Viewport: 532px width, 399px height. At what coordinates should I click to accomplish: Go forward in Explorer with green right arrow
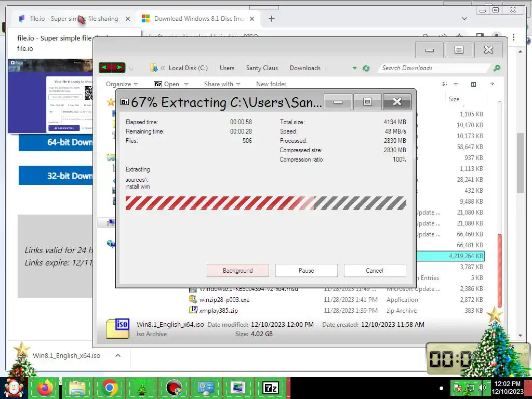coord(119,68)
